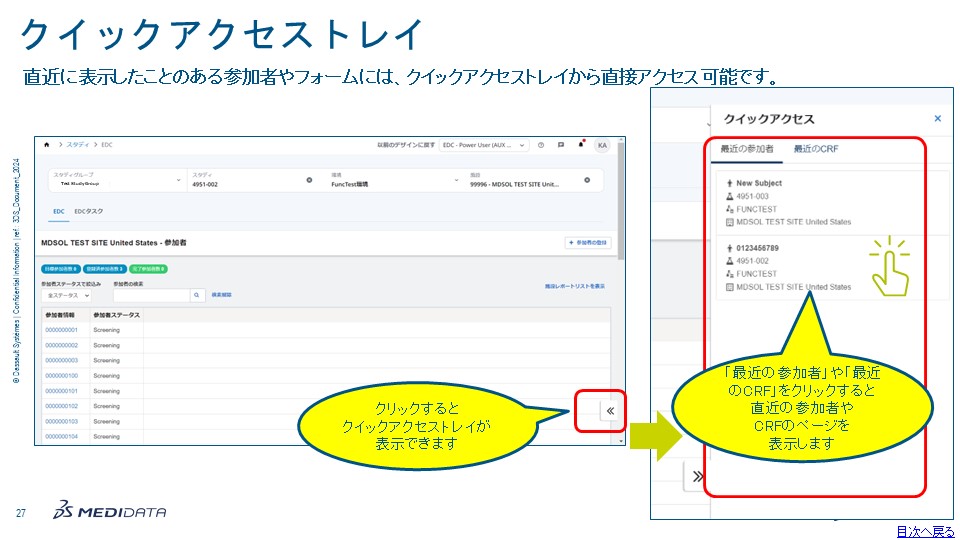This screenshot has width=960, height=540.
Task: Collapse the quick access tray with double right chevron
Action: tap(697, 476)
